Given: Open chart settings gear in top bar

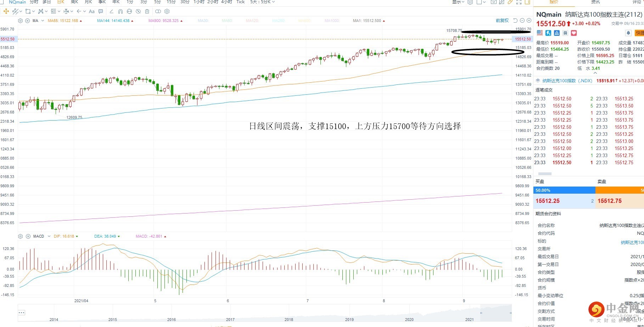Looking at the screenshot, I should (x=470, y=2).
